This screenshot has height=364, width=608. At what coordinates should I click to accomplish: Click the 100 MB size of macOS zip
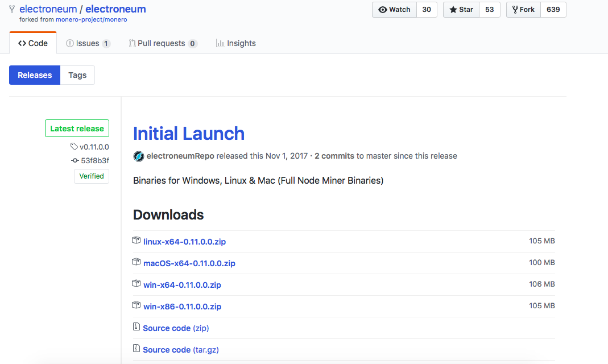[541, 262]
